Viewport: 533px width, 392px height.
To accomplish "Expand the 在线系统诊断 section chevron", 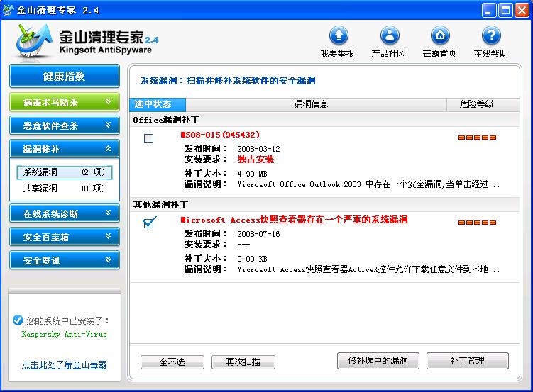I will [108, 213].
